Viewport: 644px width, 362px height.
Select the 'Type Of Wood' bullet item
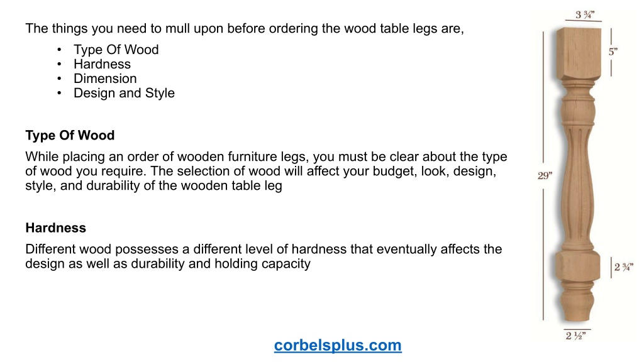116,50
